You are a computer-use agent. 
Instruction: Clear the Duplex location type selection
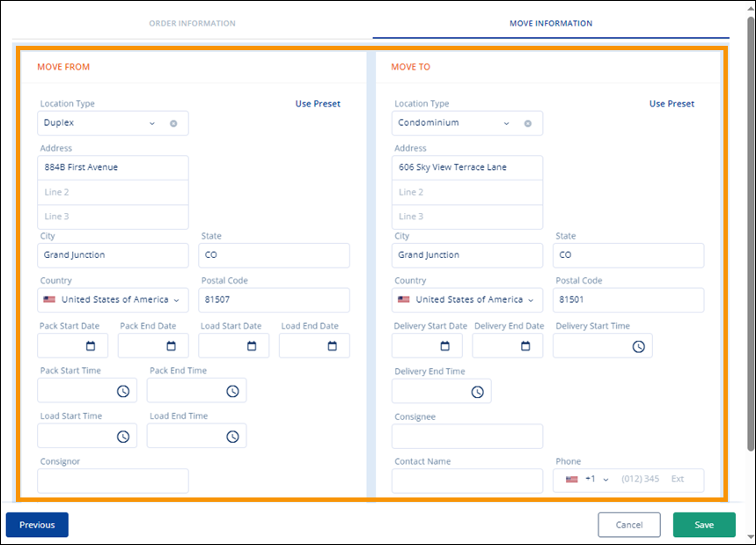[x=173, y=123]
